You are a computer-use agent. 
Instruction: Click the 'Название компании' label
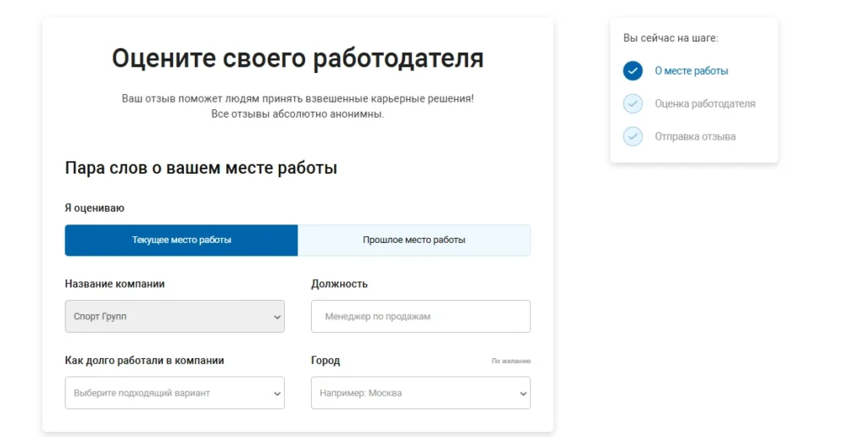114,284
